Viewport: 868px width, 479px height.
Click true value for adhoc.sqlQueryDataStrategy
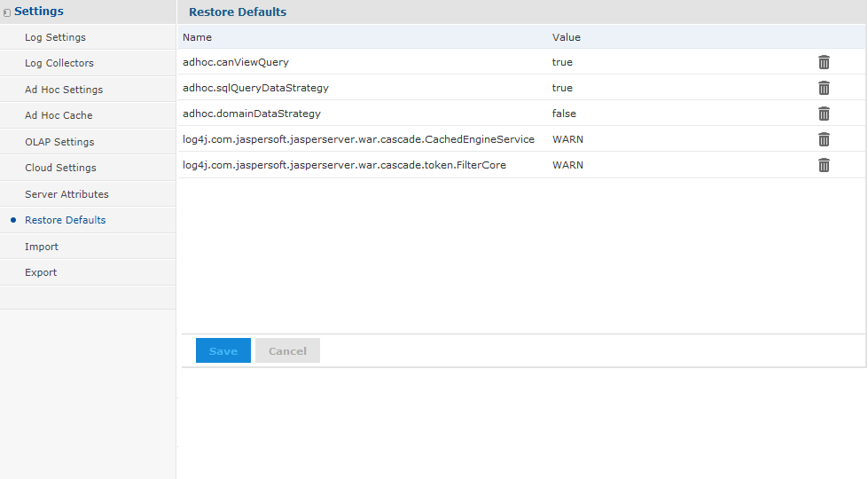click(x=562, y=88)
